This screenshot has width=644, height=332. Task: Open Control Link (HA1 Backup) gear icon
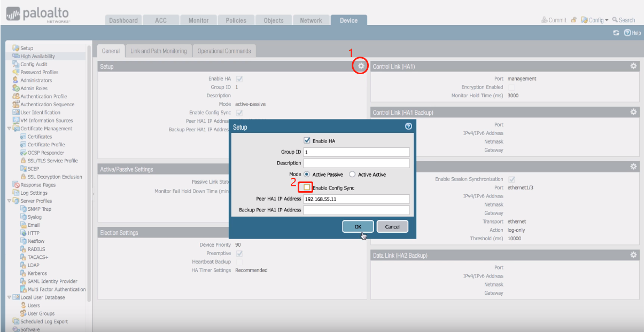tap(633, 112)
